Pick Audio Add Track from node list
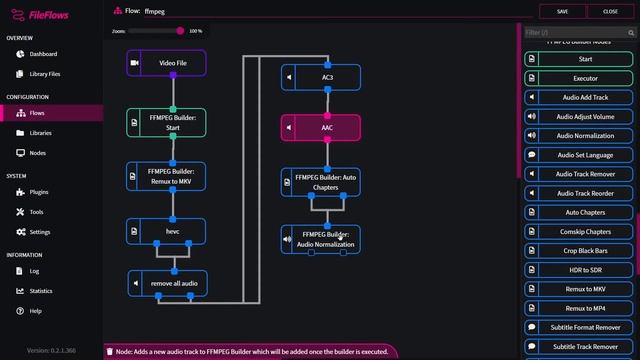Screen dimensions: 640x360 click(579, 98)
